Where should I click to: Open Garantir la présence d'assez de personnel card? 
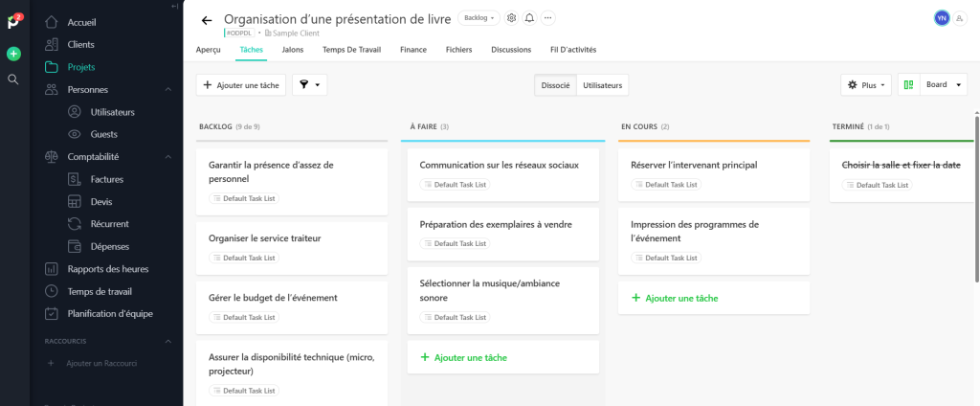(x=292, y=181)
